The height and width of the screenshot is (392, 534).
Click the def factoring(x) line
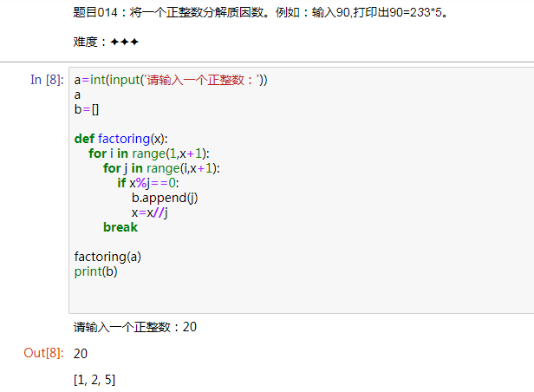point(120,139)
